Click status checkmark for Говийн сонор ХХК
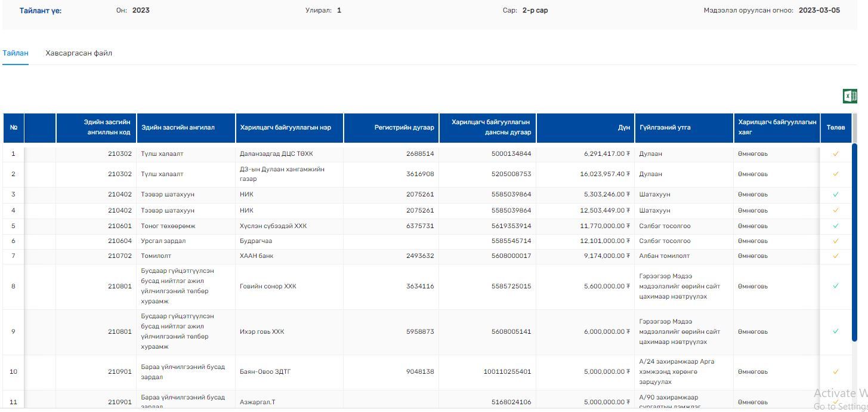868x412 pixels. (x=836, y=286)
